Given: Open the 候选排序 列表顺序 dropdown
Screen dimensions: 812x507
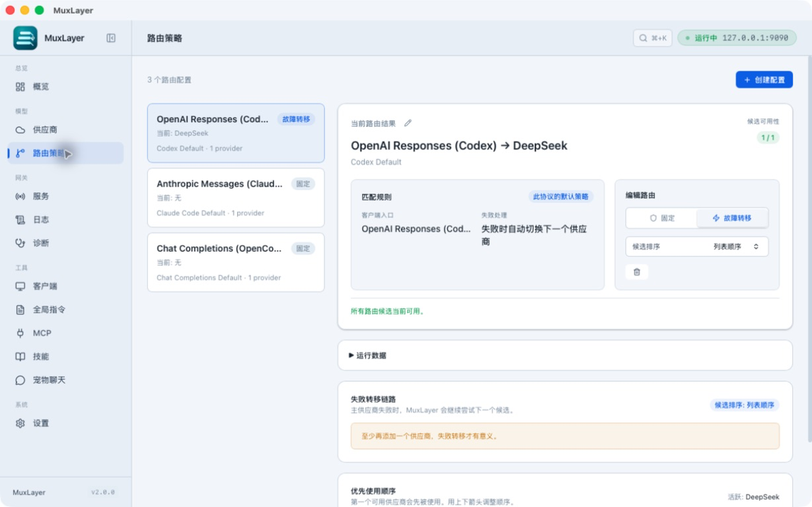Looking at the screenshot, I should [x=697, y=246].
